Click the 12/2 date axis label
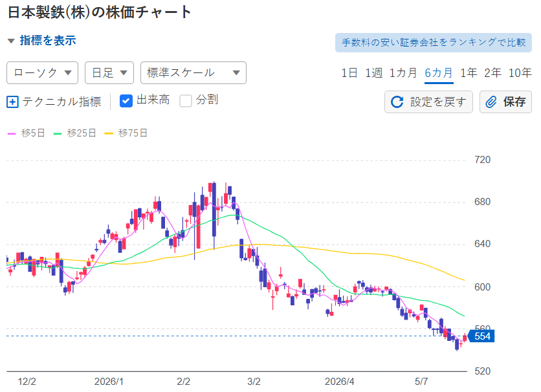 (x=27, y=382)
